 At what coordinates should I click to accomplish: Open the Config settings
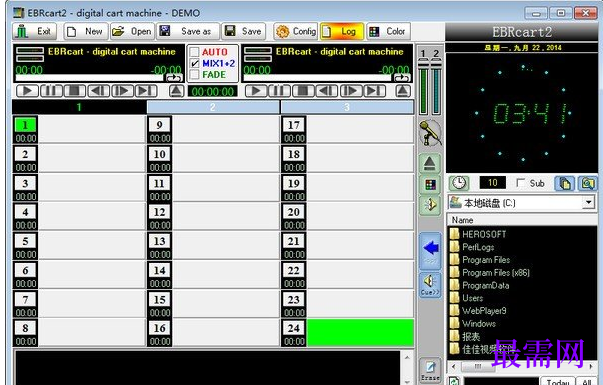[296, 31]
